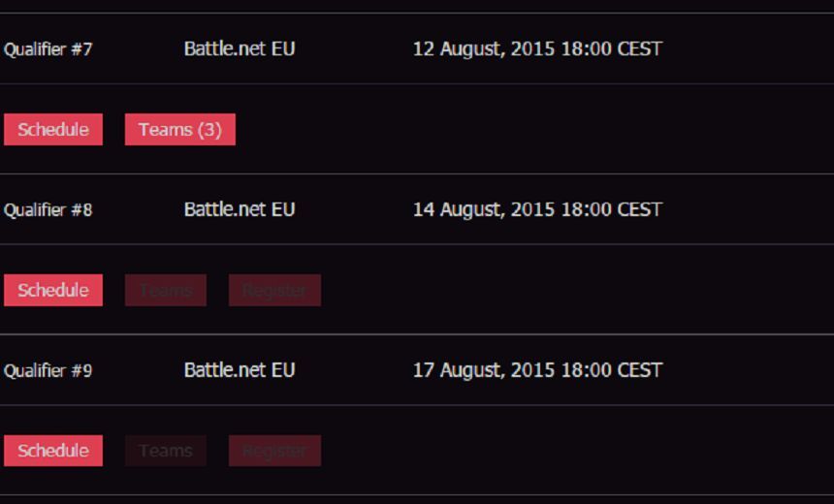The height and width of the screenshot is (504, 834).
Task: Click Battle.net EU in the Qualifier #7 row
Action: [x=240, y=48]
